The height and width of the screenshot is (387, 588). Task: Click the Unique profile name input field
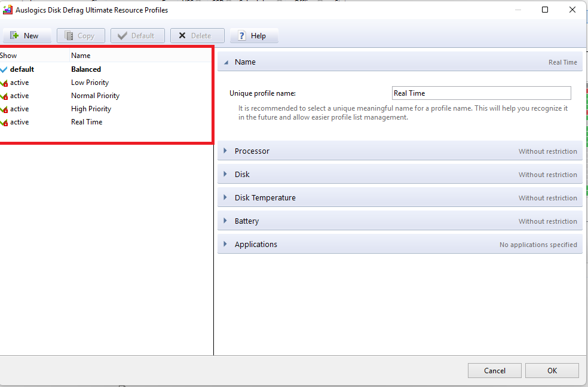click(x=481, y=93)
